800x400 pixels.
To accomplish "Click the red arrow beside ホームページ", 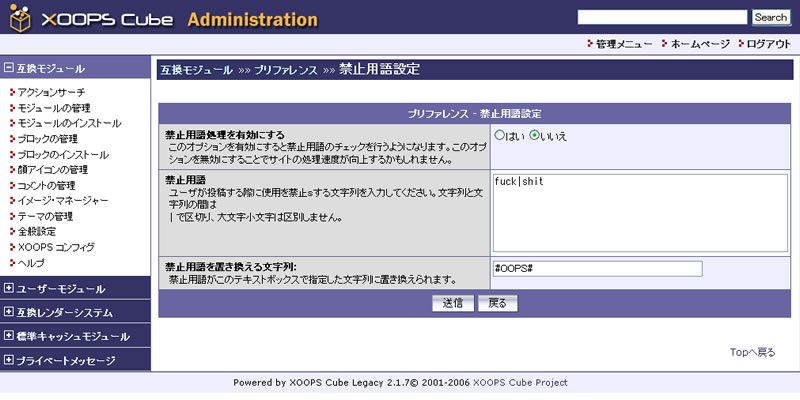I will pyautogui.click(x=664, y=44).
